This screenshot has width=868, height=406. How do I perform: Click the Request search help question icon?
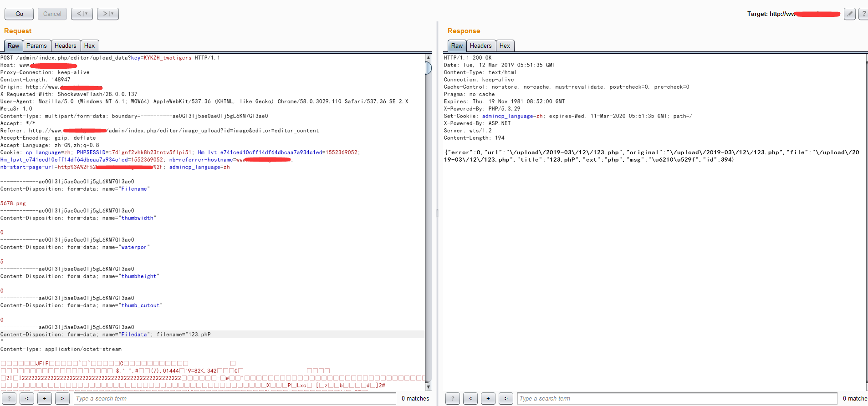point(9,398)
